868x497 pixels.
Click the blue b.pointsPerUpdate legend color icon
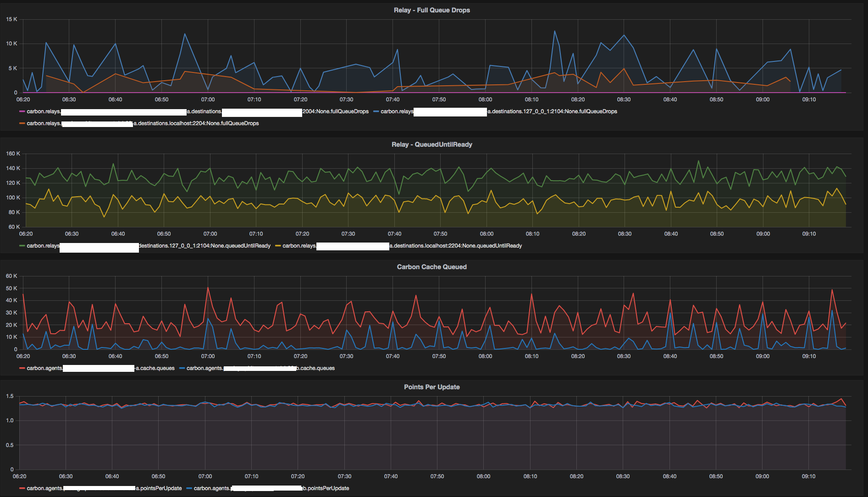(189, 489)
